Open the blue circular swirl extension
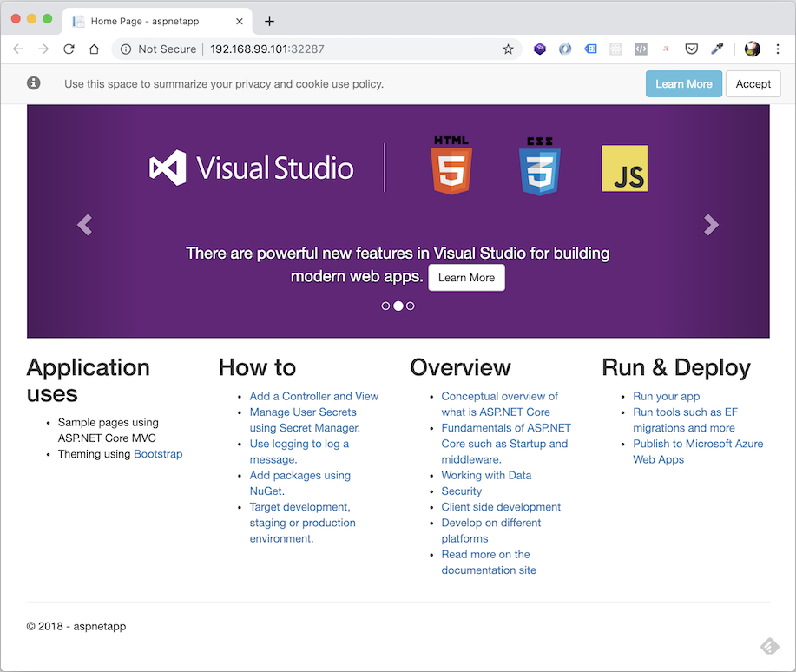Viewport: 796px width, 672px height. coord(565,49)
